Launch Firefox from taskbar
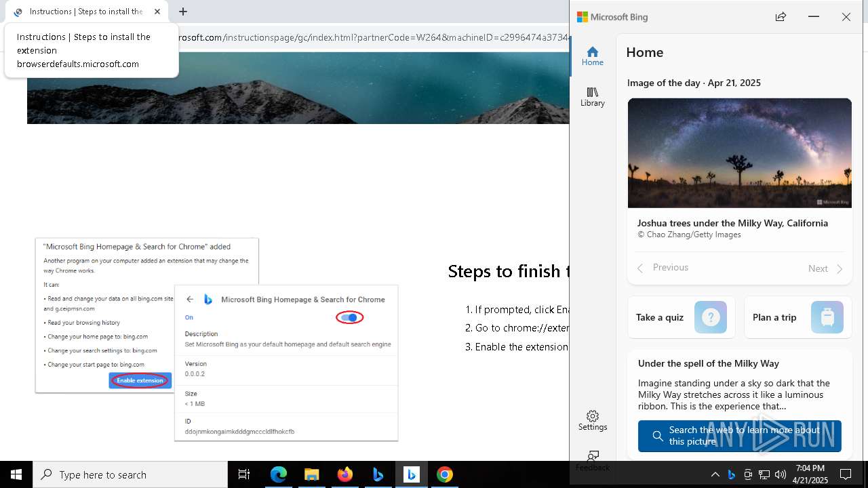This screenshot has width=868, height=488. coord(344,474)
